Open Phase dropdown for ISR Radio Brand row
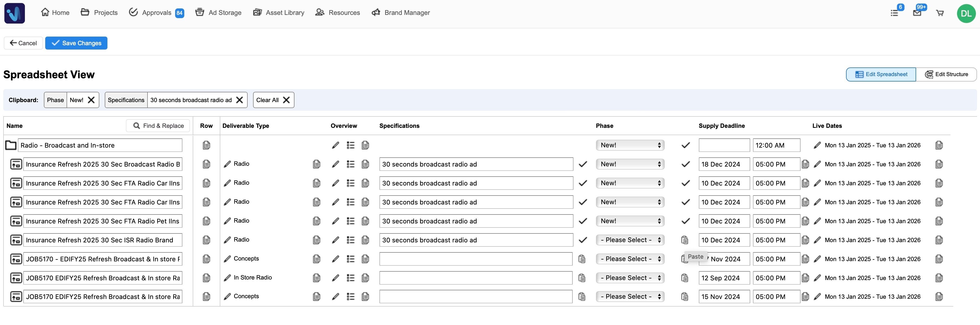The width and height of the screenshot is (980, 325). (630, 240)
